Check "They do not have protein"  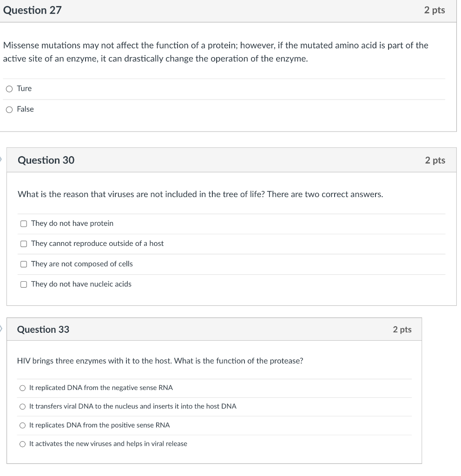click(x=24, y=224)
